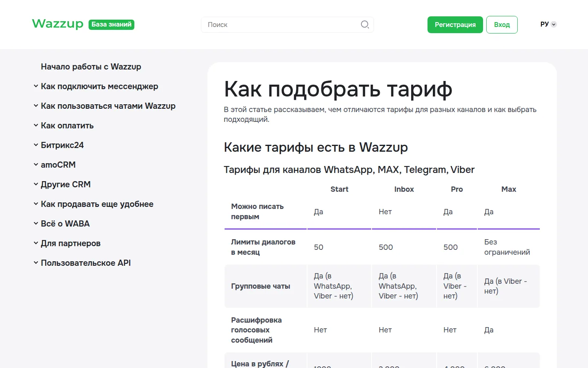Click the 50 dialog limit cell
Viewport: 588px width, 368px height.
(318, 247)
